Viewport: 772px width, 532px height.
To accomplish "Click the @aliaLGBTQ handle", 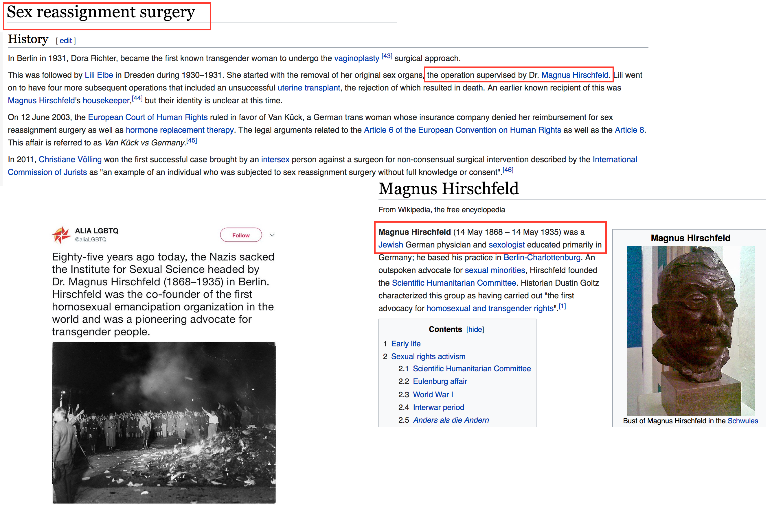I will (90, 239).
